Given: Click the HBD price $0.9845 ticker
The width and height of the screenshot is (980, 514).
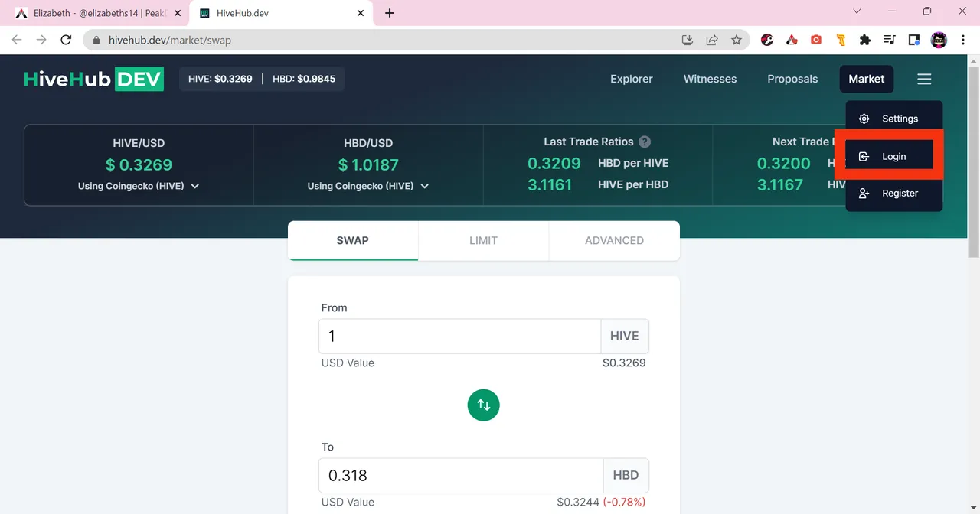Looking at the screenshot, I should pos(304,79).
